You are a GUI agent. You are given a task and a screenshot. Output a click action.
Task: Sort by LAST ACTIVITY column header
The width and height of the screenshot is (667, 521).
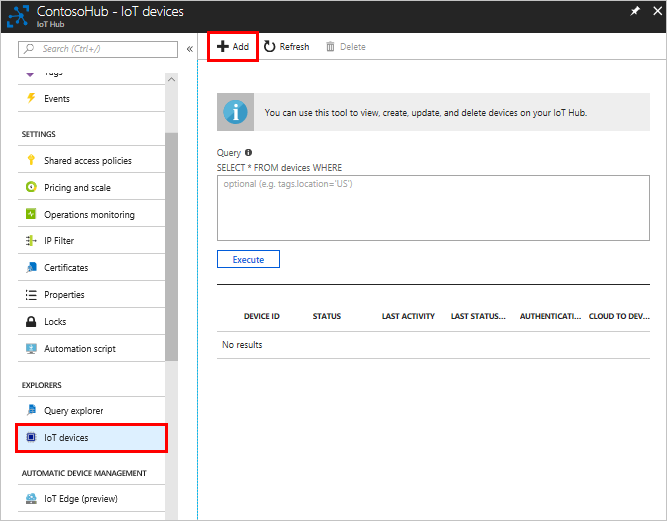tap(408, 316)
